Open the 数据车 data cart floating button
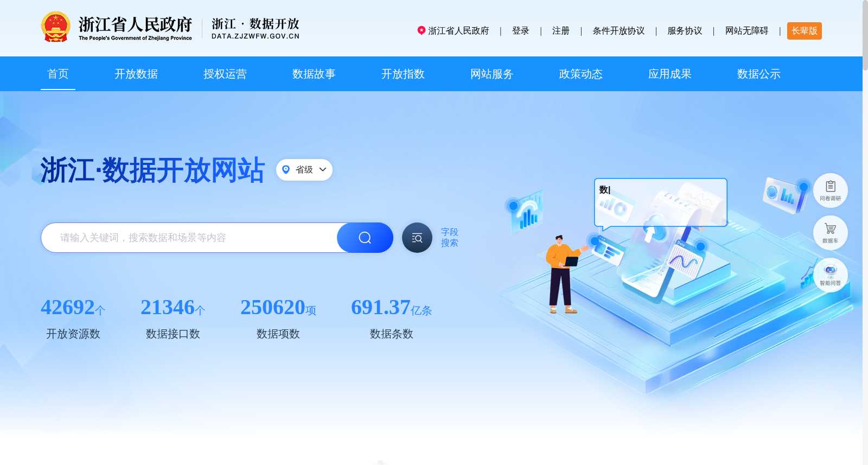The height and width of the screenshot is (465, 868). [x=831, y=233]
